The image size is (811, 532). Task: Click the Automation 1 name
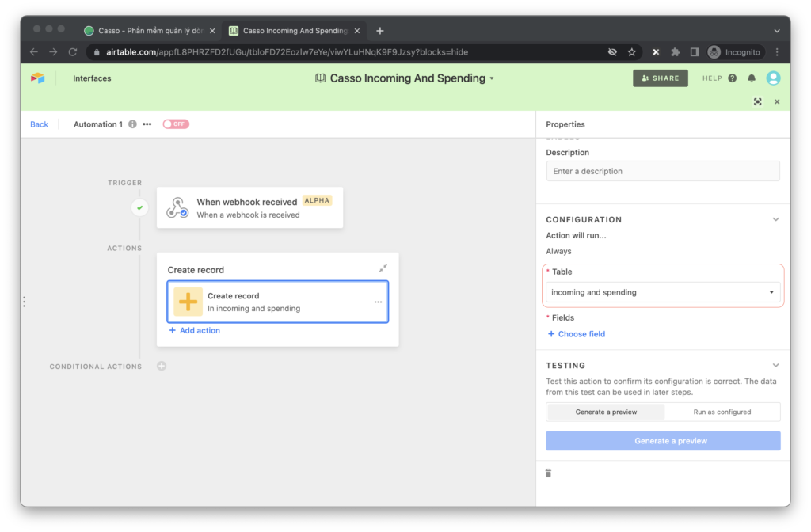(98, 124)
